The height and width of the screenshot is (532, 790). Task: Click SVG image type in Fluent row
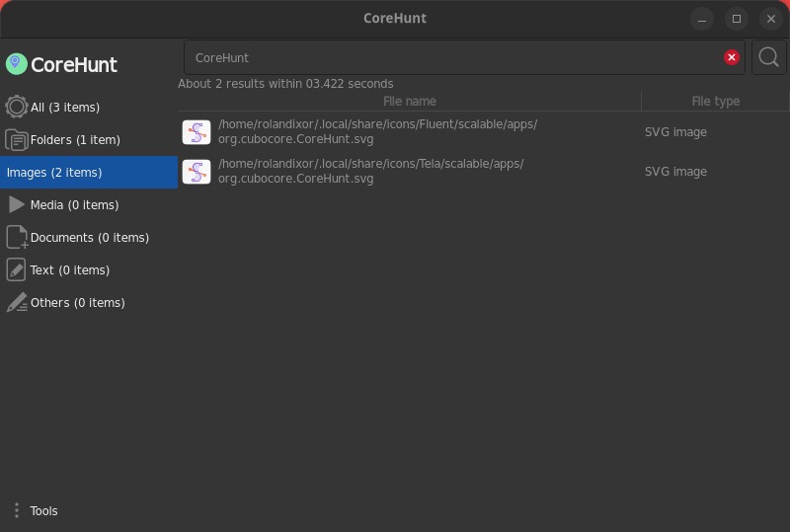click(x=675, y=132)
